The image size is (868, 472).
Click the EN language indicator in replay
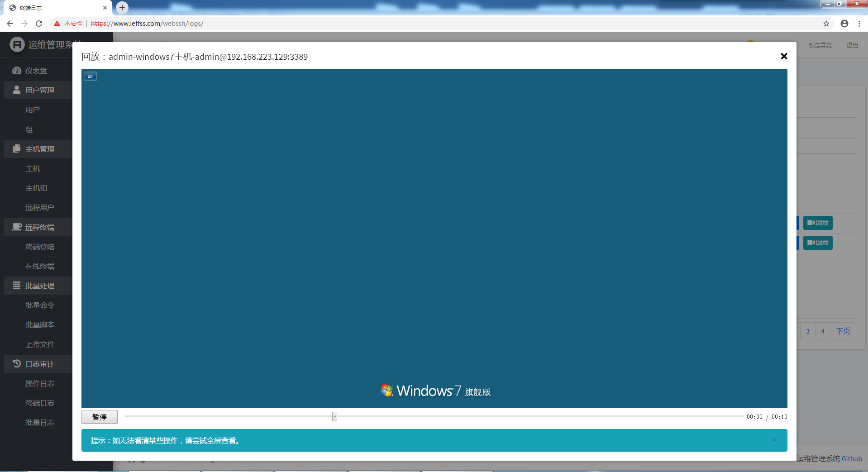(91, 76)
